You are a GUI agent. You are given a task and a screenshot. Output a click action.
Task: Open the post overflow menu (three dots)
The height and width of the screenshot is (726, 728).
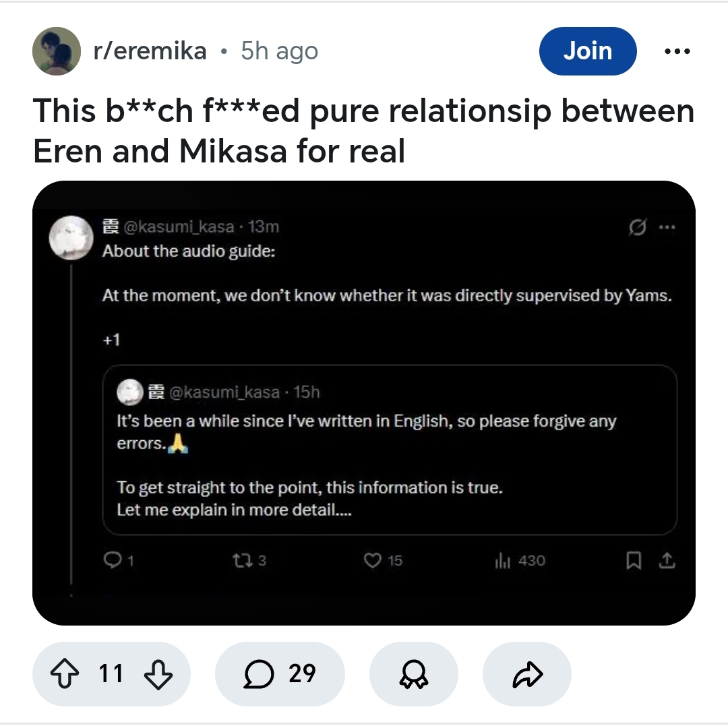tap(676, 51)
